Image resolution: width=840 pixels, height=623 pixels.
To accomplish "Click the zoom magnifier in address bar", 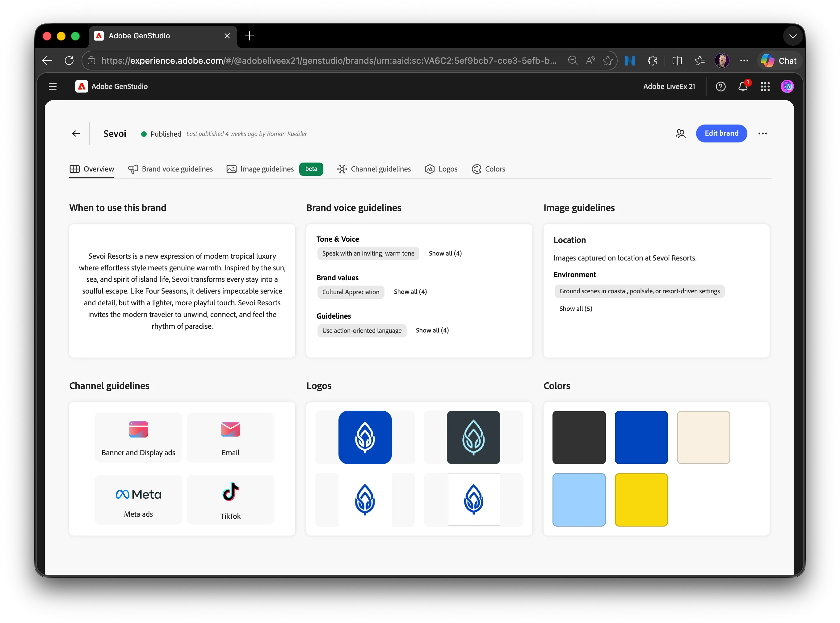I will (x=573, y=60).
